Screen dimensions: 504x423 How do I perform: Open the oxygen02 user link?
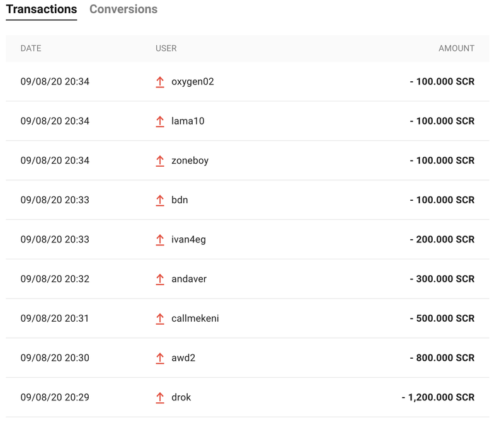click(193, 82)
